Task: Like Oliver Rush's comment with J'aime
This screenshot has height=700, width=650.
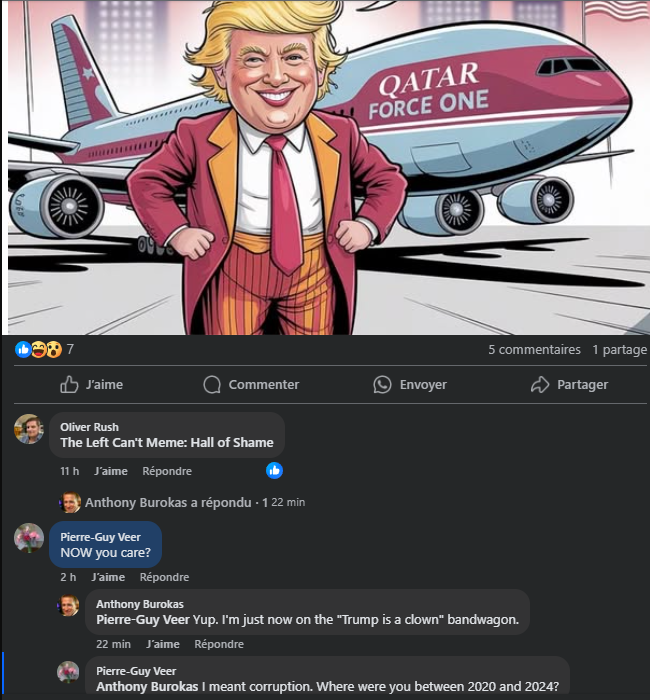Action: click(x=111, y=471)
